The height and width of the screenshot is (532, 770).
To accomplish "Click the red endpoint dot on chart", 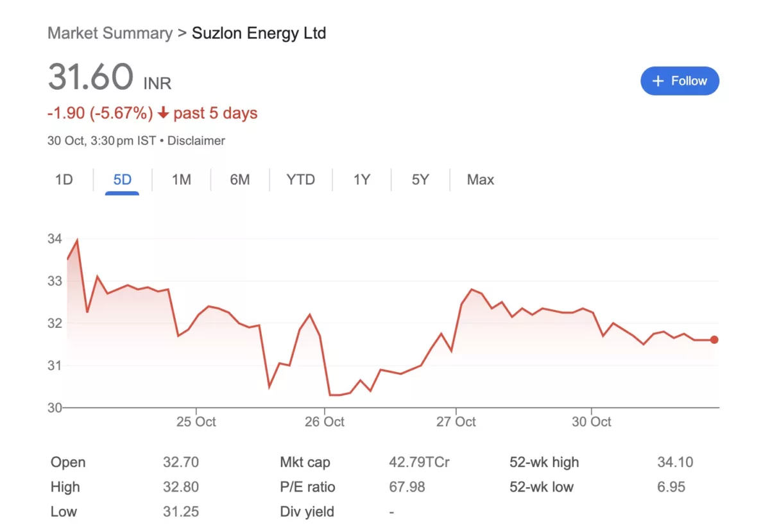I will 714,340.
